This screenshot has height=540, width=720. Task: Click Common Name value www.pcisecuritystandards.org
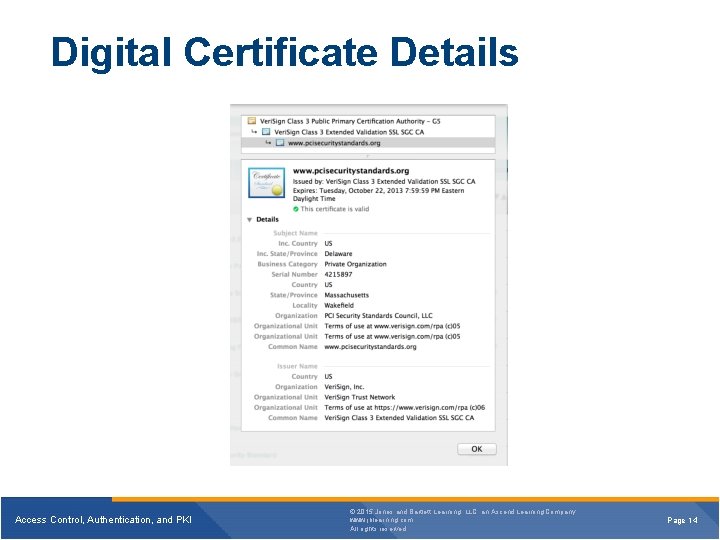point(371,347)
